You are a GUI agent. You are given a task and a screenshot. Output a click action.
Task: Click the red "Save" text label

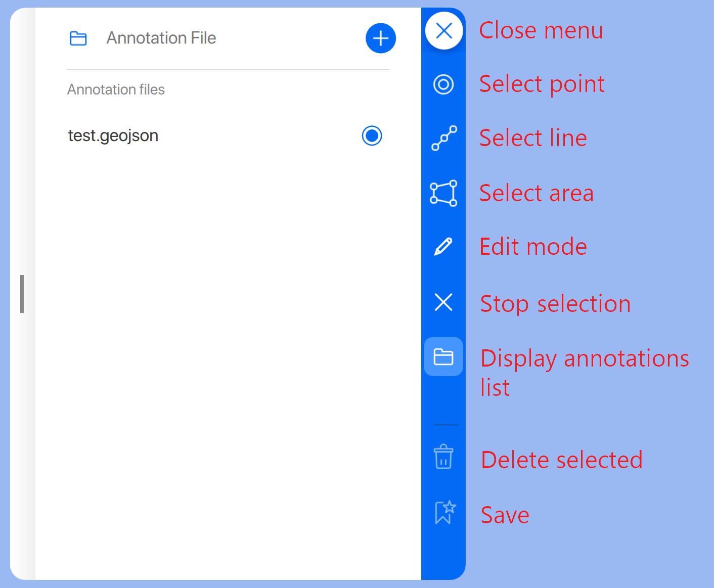pos(505,515)
